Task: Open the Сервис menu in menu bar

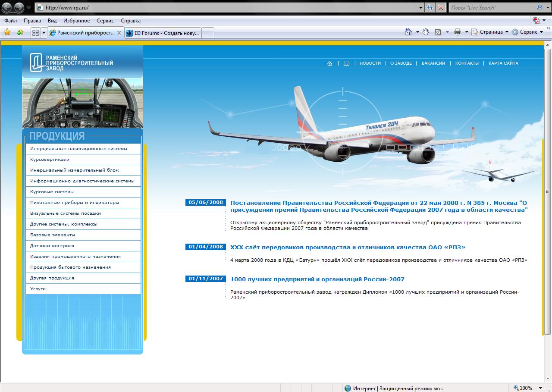Action: 105,21
